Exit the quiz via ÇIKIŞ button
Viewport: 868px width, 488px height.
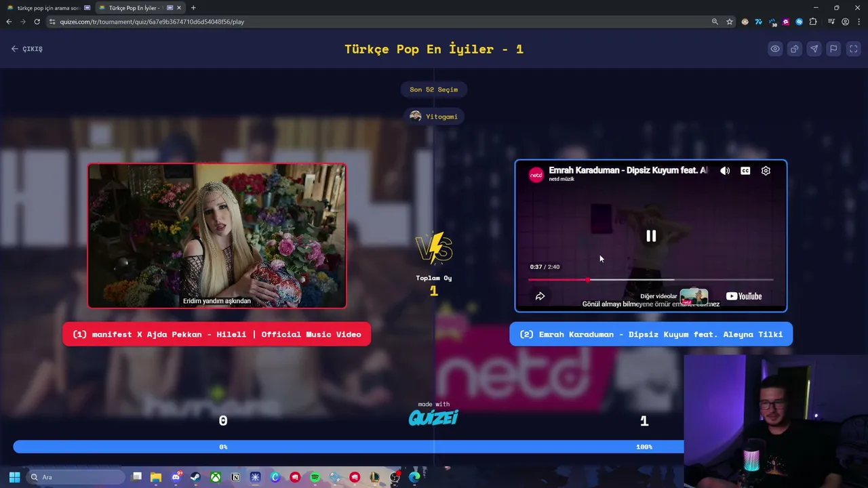27,49
